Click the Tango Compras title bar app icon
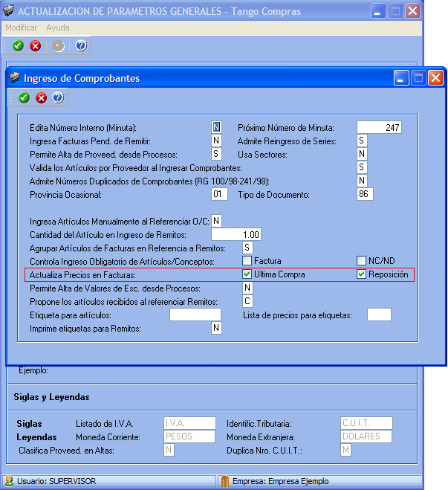The width and height of the screenshot is (448, 490). pos(8,10)
